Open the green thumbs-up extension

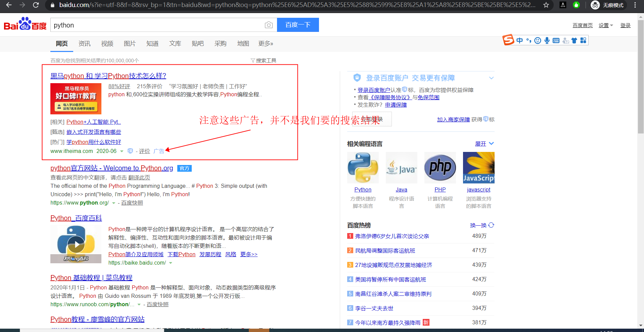click(x=576, y=5)
